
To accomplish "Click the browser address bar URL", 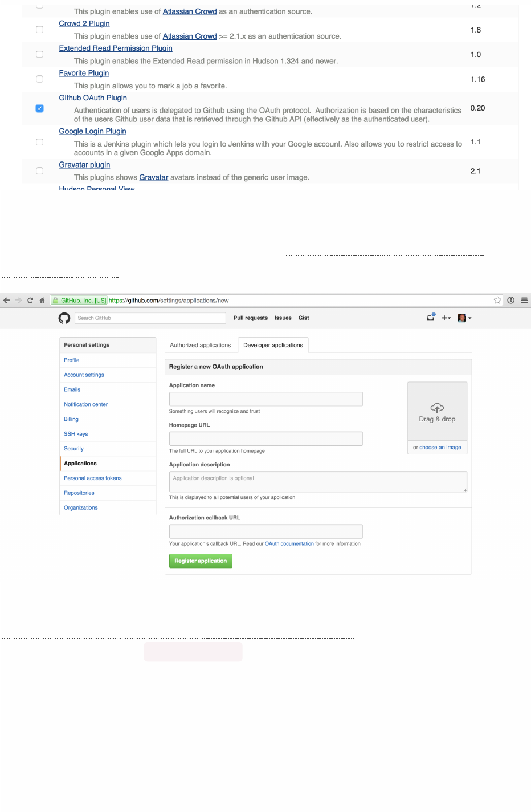I will [x=169, y=301].
